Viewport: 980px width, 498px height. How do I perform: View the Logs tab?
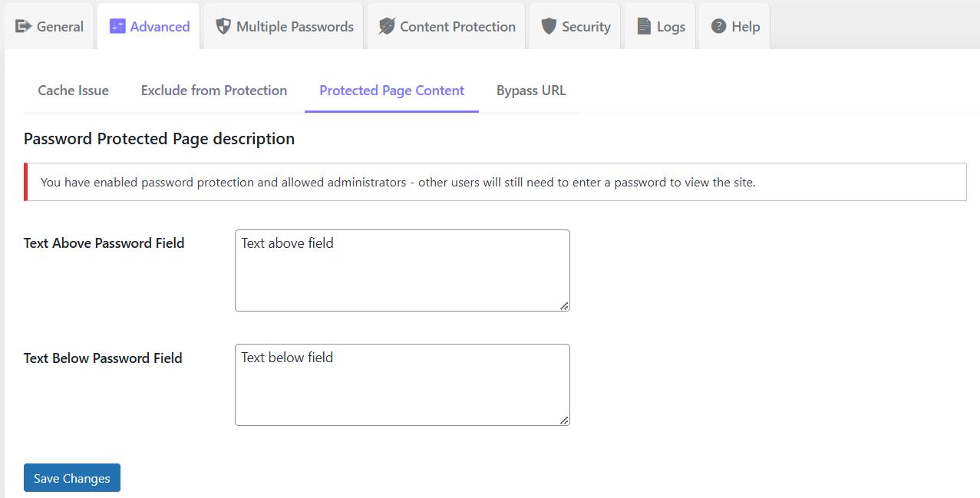pos(660,26)
